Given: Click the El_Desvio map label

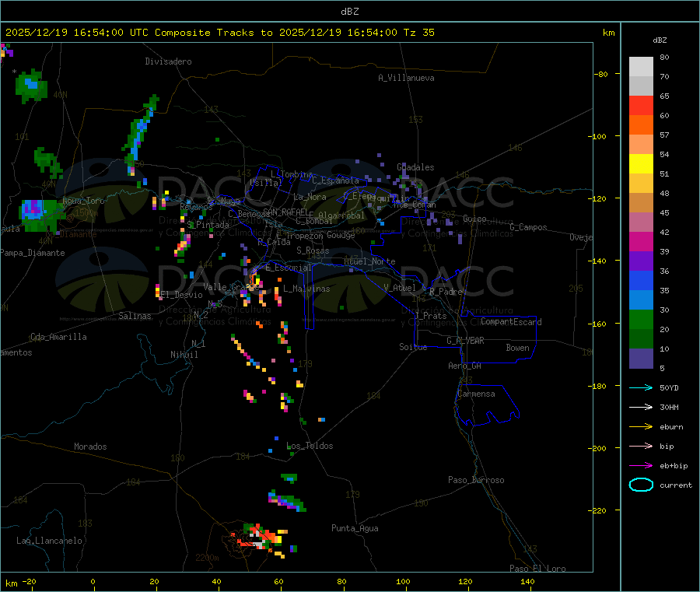Looking at the screenshot, I should click(x=182, y=295).
